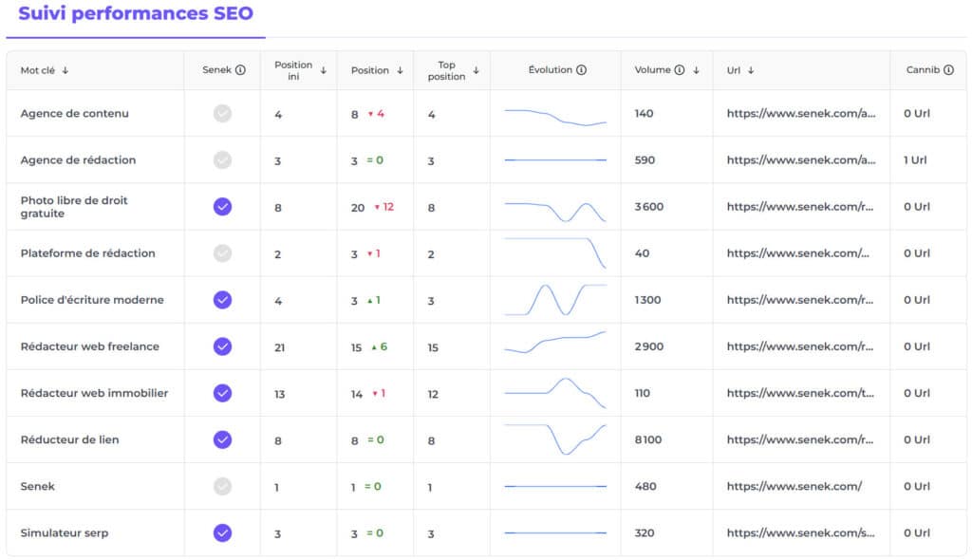Click keyword Plateforme de rédaction
This screenshot has height=560, width=972.
point(88,253)
